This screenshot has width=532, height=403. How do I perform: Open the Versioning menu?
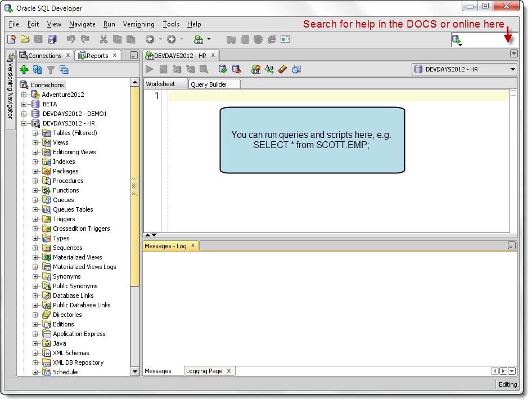138,24
